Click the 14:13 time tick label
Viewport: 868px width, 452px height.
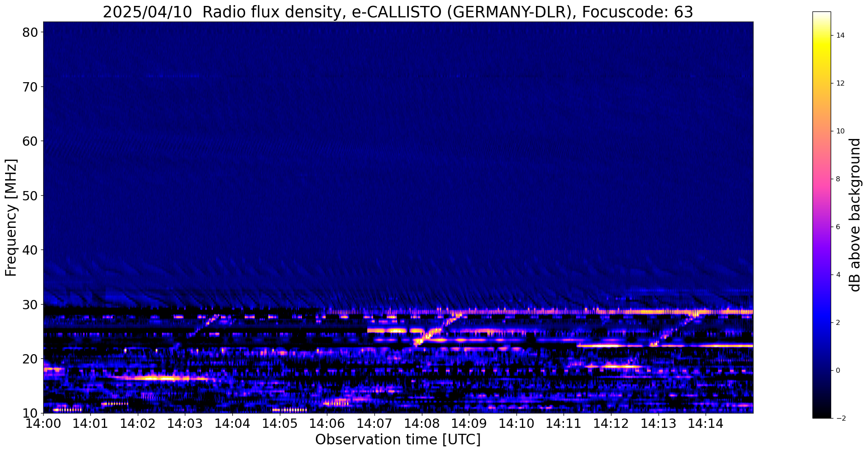pyautogui.click(x=658, y=424)
